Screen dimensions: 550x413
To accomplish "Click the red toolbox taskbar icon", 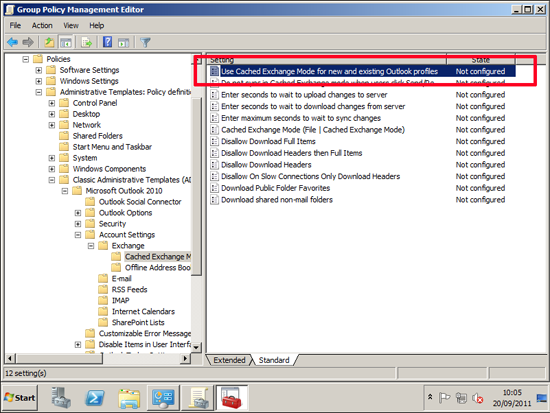I will 232,398.
